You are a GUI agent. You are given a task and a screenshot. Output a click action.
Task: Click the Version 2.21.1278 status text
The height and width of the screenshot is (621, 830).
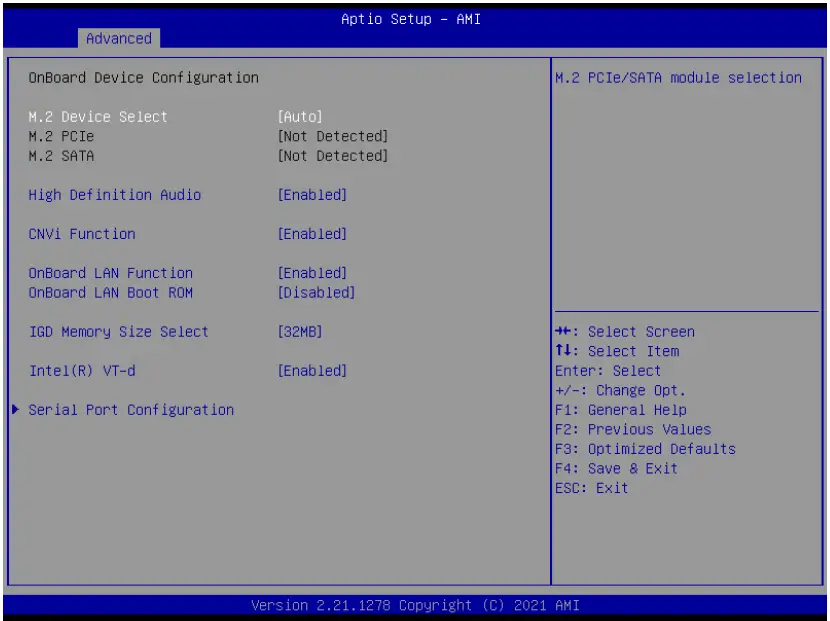414,605
